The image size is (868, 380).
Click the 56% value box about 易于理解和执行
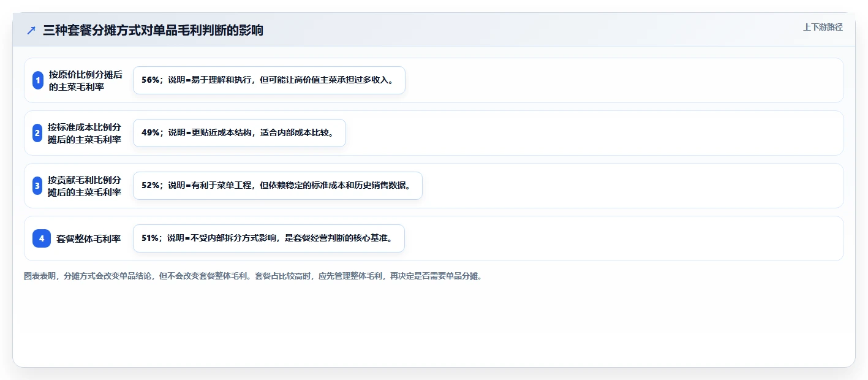(x=269, y=80)
